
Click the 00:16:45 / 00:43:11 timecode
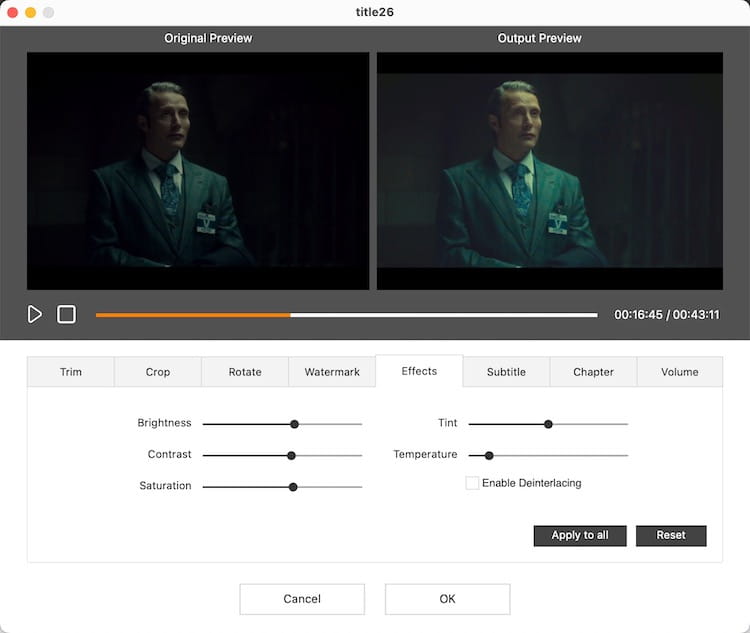(667, 315)
